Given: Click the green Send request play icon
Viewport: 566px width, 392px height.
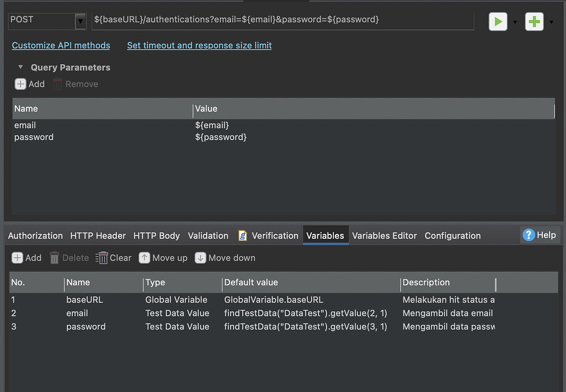Looking at the screenshot, I should [497, 22].
